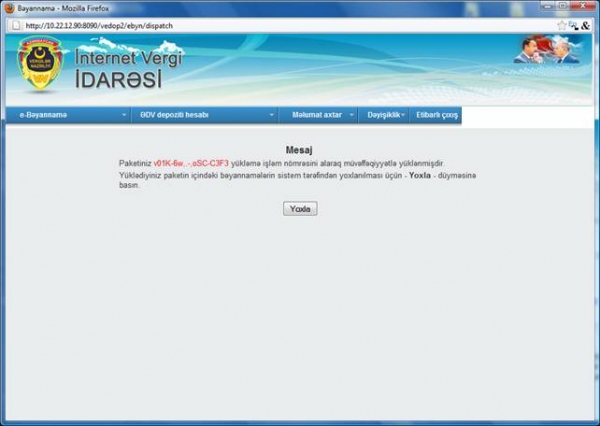
Task: Click the bookmark star in address bar
Action: [x=562, y=24]
